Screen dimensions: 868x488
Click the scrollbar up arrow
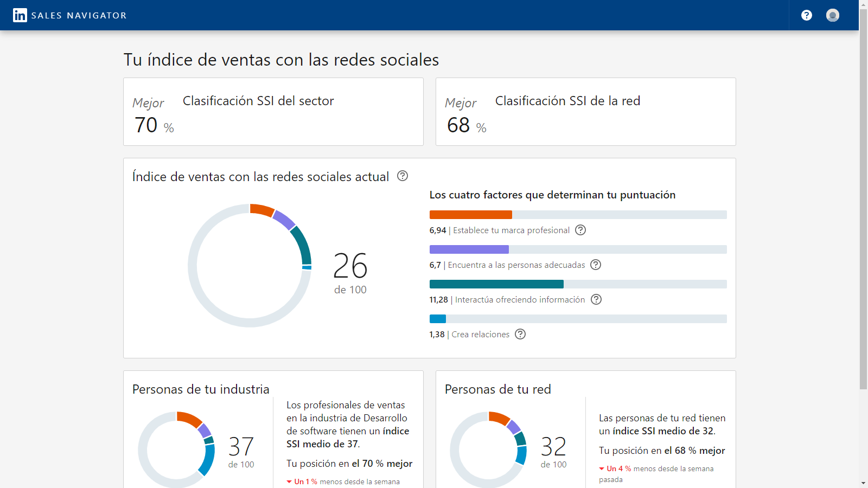pyautogui.click(x=863, y=4)
